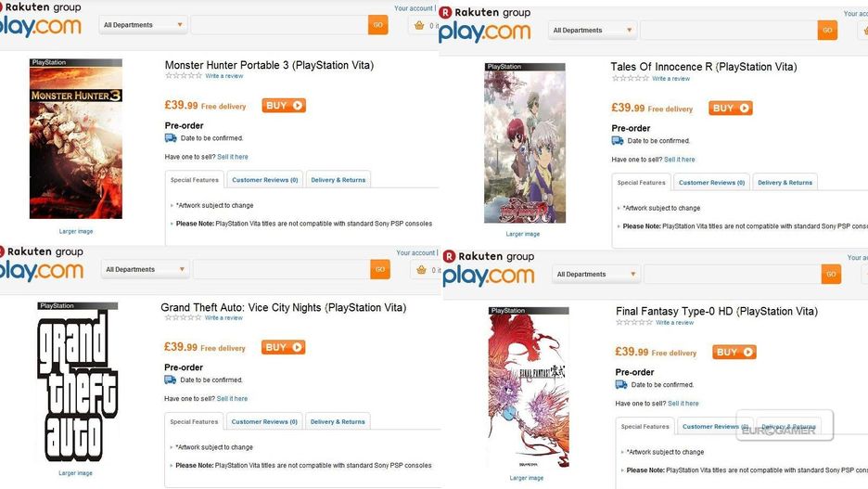Image resolution: width=868 pixels, height=489 pixels.
Task: Click the basket icon in the Grand Theft Auto panel
Action: [x=421, y=270]
